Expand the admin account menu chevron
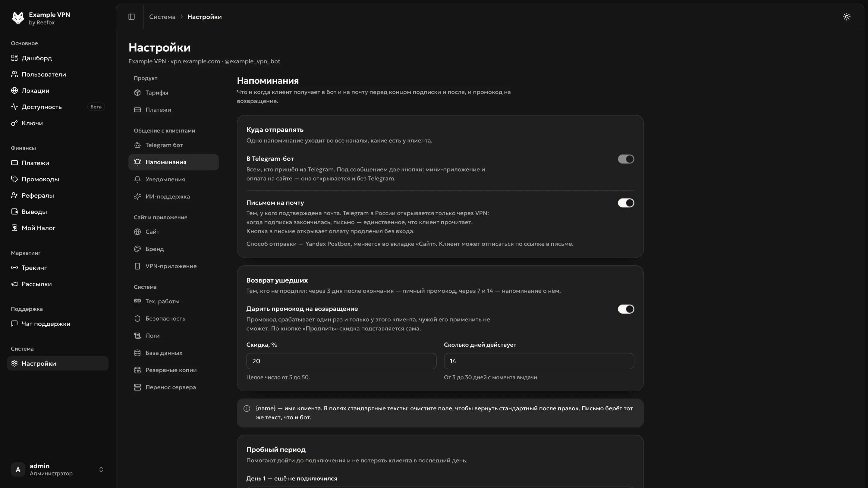The image size is (868, 488). [101, 470]
